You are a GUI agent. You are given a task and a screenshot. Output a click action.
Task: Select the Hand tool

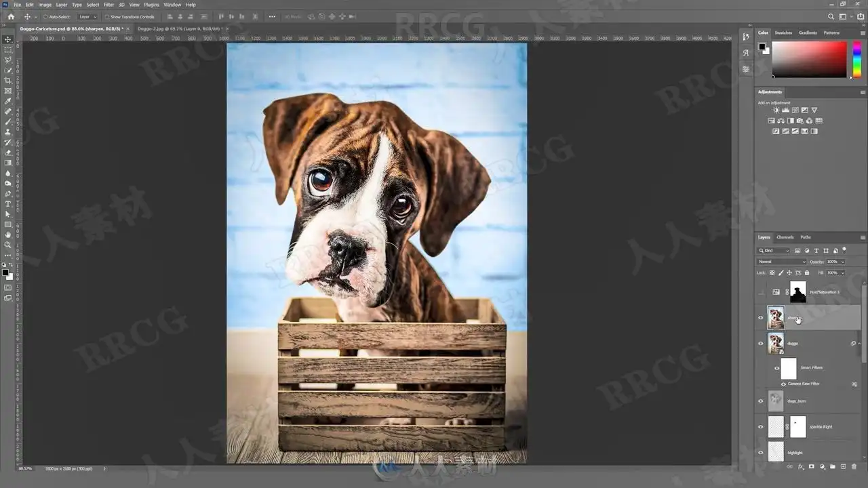point(8,235)
